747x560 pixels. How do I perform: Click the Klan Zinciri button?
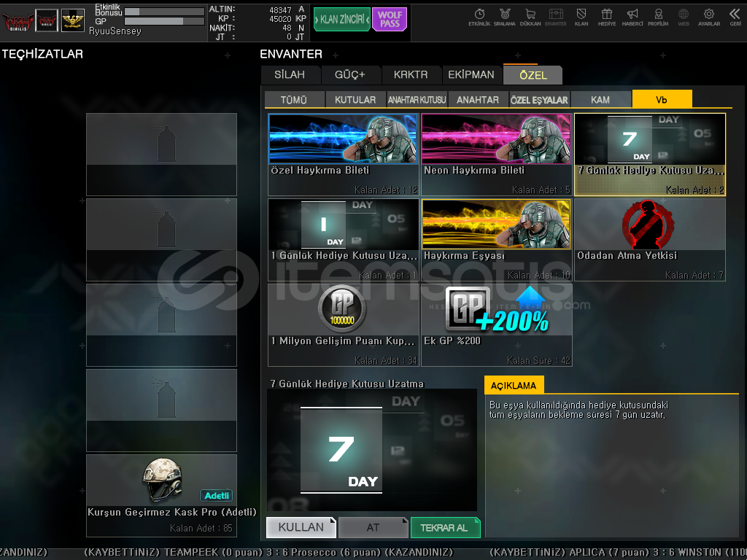pos(342,20)
